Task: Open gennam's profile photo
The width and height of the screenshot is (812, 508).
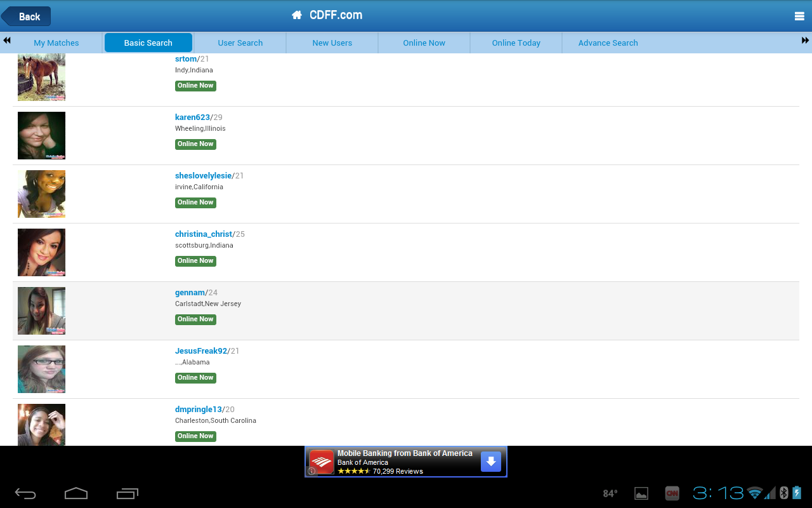Action: coord(41,311)
